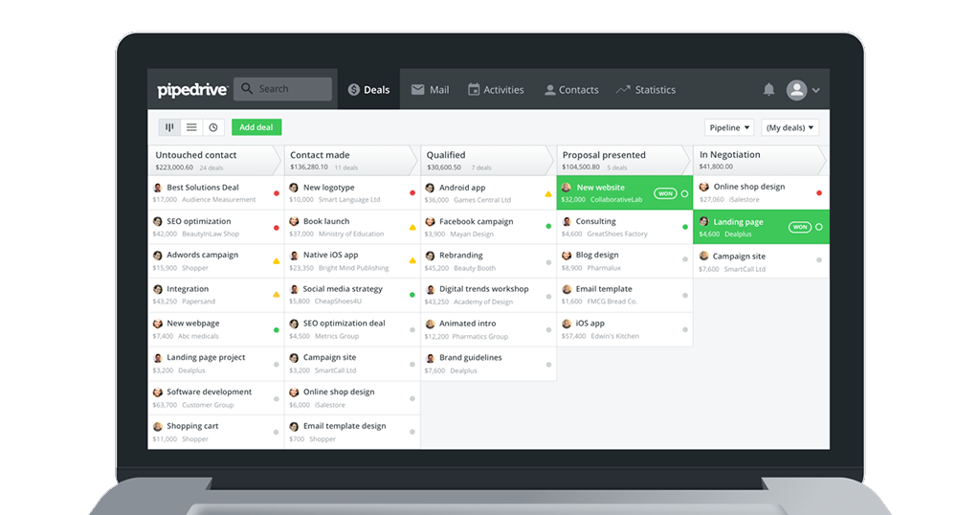Open the Activities tab
The width and height of the screenshot is (980, 515).
(x=496, y=90)
